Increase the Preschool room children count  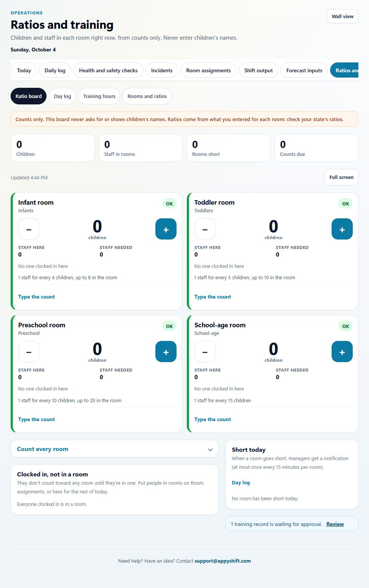pyautogui.click(x=166, y=352)
